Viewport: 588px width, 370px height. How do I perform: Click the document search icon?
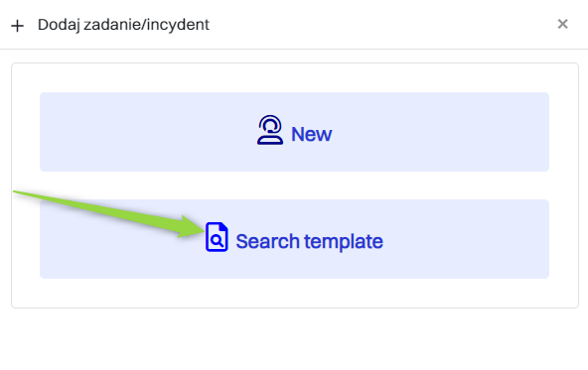click(x=217, y=237)
